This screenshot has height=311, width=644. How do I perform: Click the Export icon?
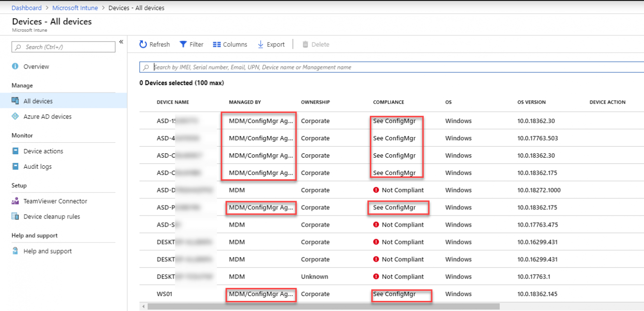261,44
